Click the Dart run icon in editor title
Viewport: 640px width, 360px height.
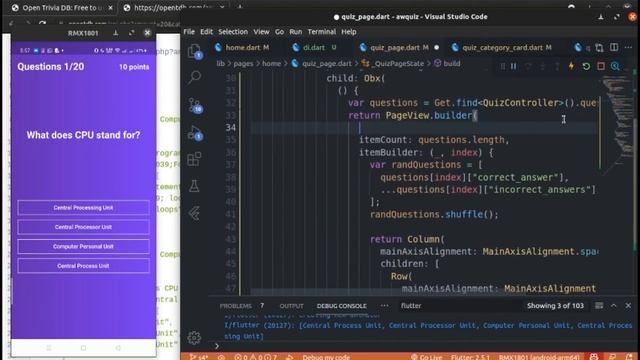click(578, 48)
